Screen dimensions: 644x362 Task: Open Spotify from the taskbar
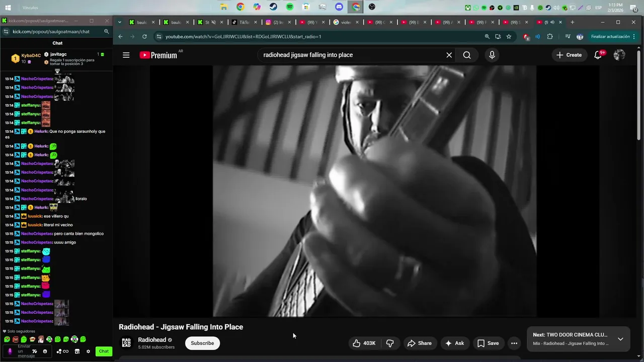[290, 7]
